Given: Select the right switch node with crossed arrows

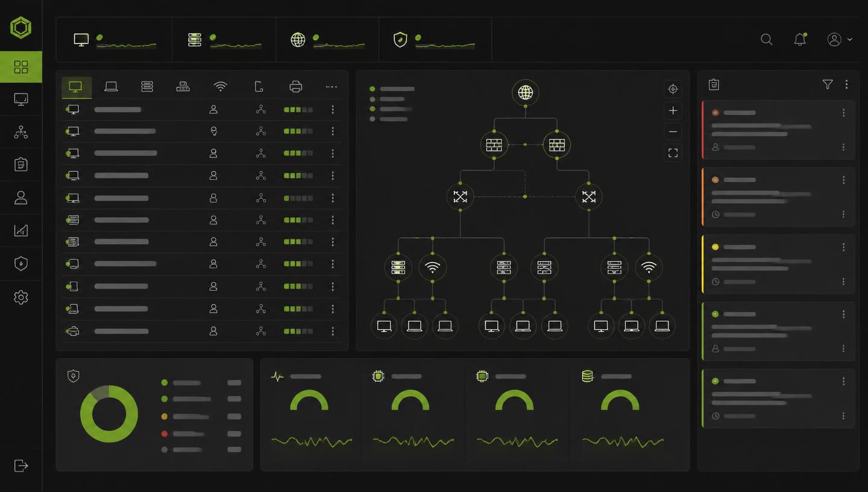Looking at the screenshot, I should [x=589, y=197].
